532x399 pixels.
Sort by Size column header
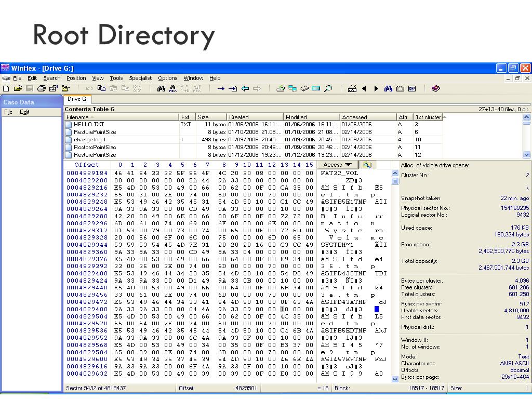[211, 117]
